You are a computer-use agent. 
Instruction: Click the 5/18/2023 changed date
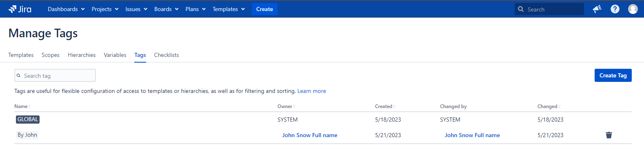(x=551, y=120)
